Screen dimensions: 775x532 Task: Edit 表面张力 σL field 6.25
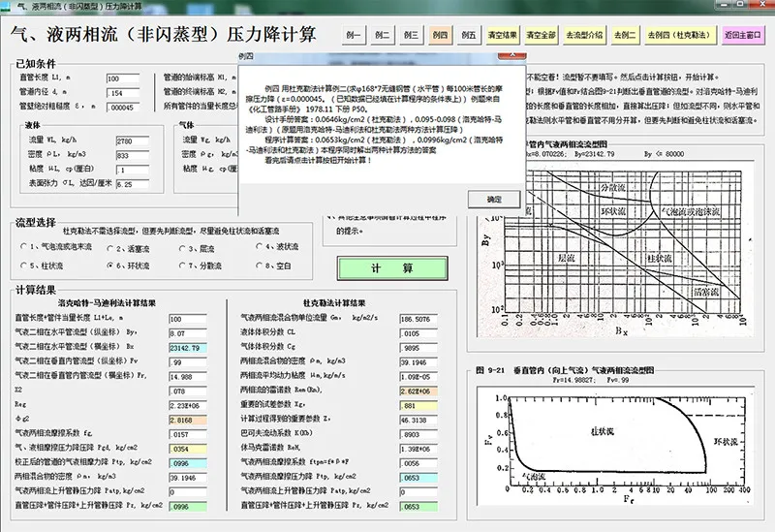click(x=132, y=184)
